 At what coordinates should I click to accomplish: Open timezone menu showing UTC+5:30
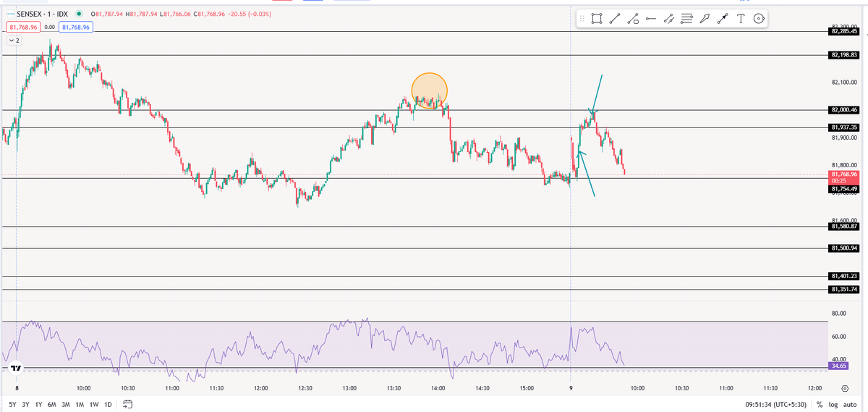click(x=775, y=404)
